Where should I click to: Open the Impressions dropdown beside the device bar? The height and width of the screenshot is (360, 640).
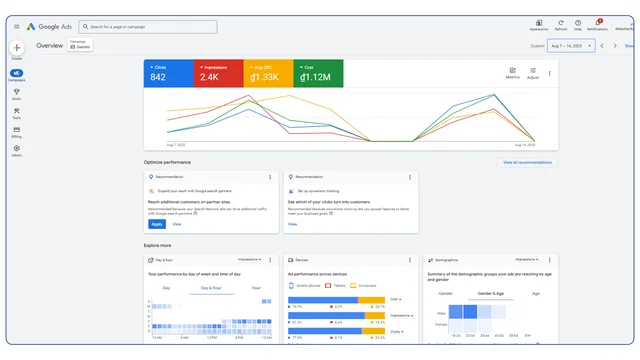point(402,316)
